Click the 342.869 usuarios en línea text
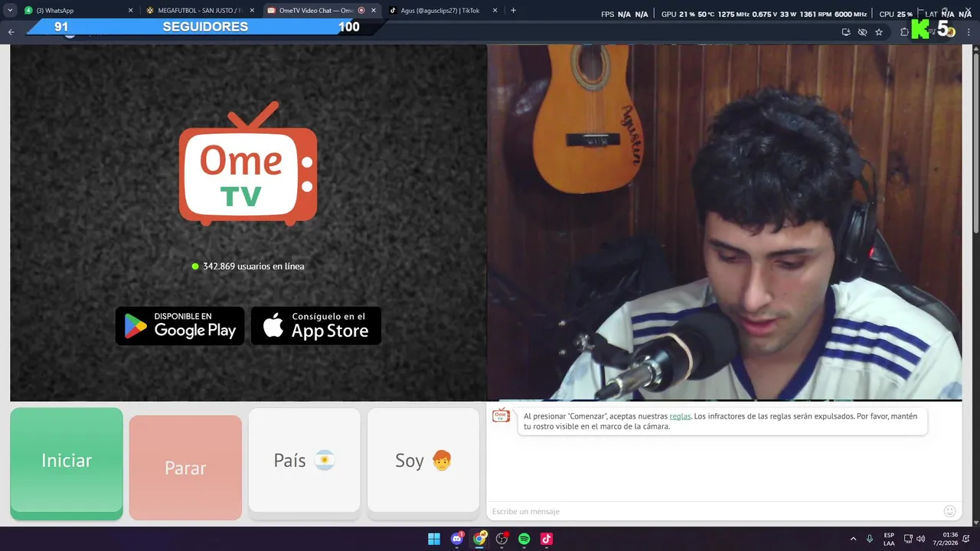 pyautogui.click(x=253, y=266)
